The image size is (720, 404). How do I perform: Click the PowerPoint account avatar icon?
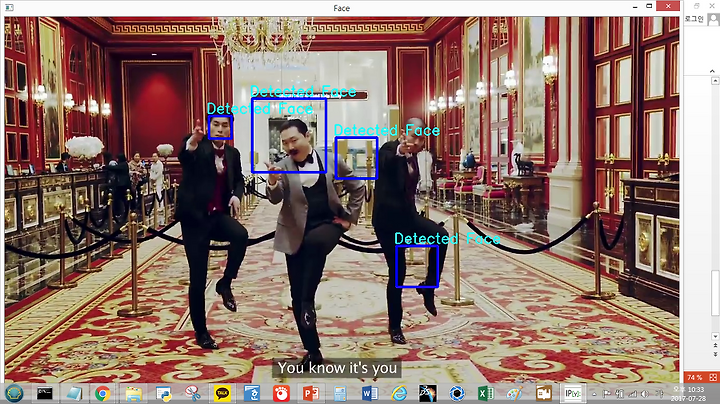(x=713, y=19)
